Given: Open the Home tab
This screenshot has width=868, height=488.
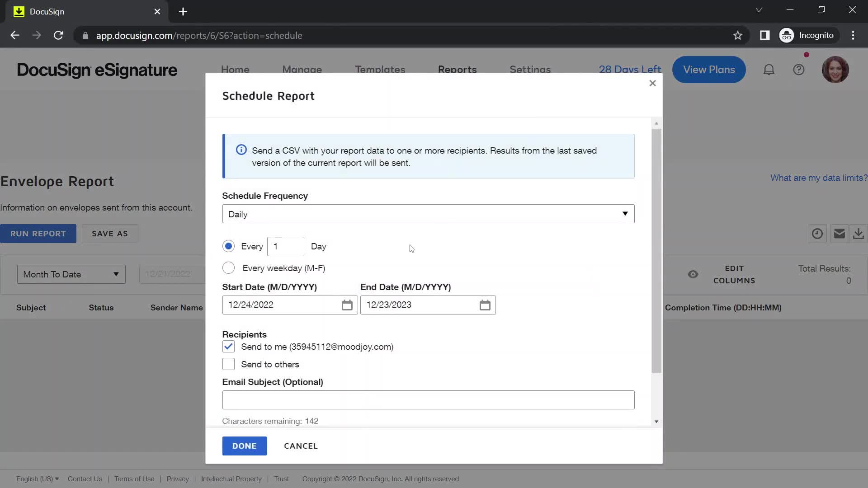Looking at the screenshot, I should [x=235, y=70].
